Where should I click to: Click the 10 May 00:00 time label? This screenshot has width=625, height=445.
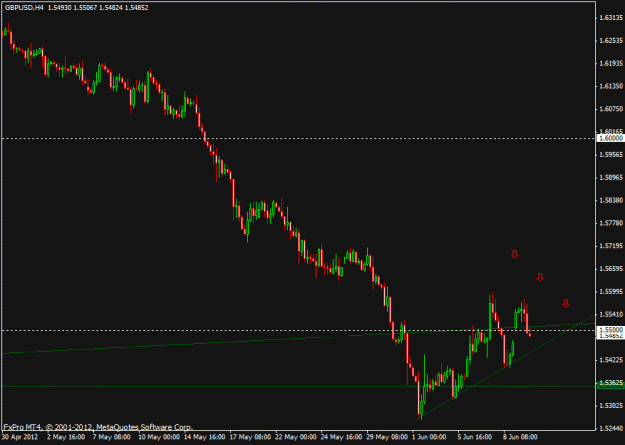tap(159, 437)
